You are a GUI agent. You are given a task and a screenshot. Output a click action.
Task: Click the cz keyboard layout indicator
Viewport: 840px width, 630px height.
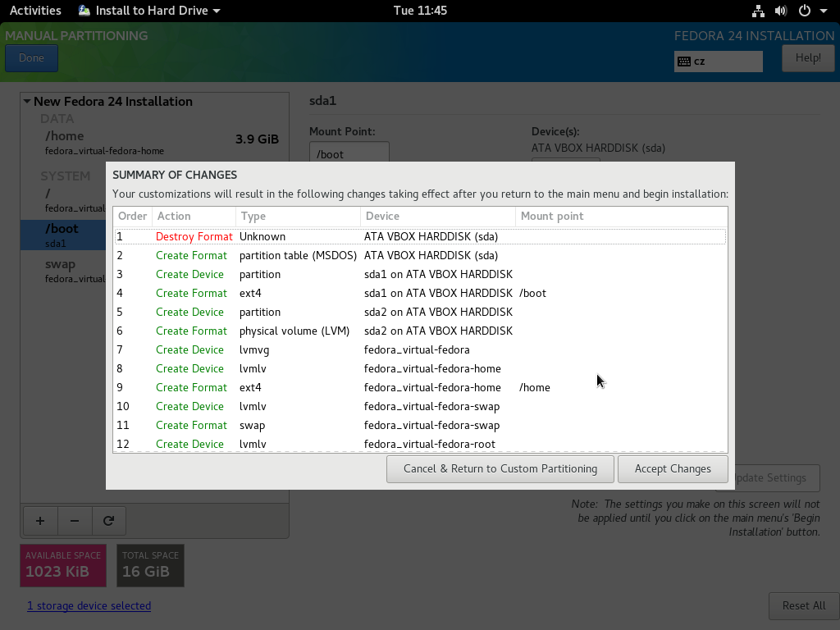tap(719, 62)
